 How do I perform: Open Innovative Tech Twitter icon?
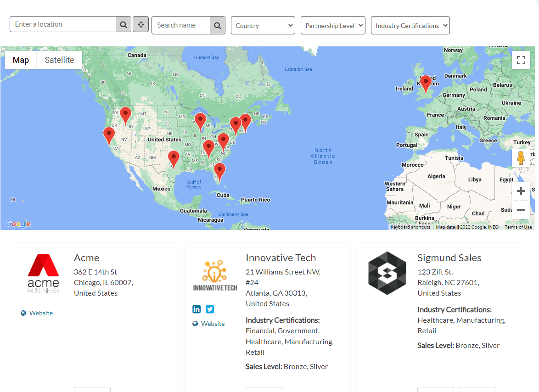210,309
